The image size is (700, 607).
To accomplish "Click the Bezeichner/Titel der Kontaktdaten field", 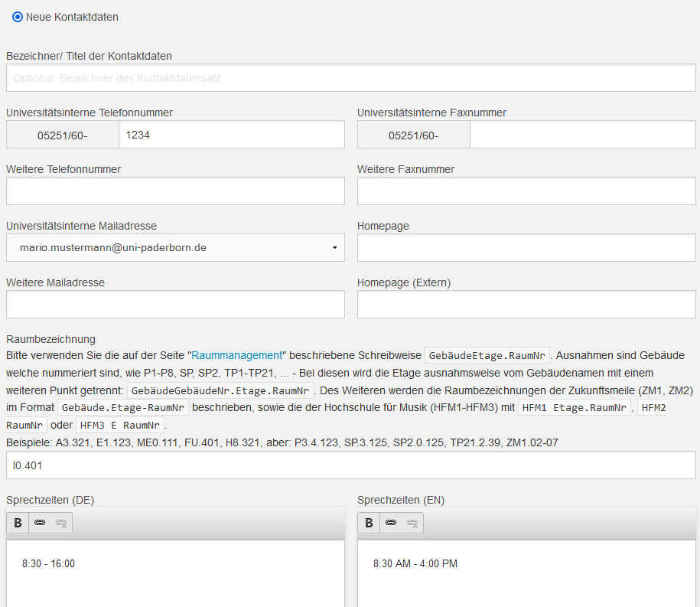I will click(352, 78).
